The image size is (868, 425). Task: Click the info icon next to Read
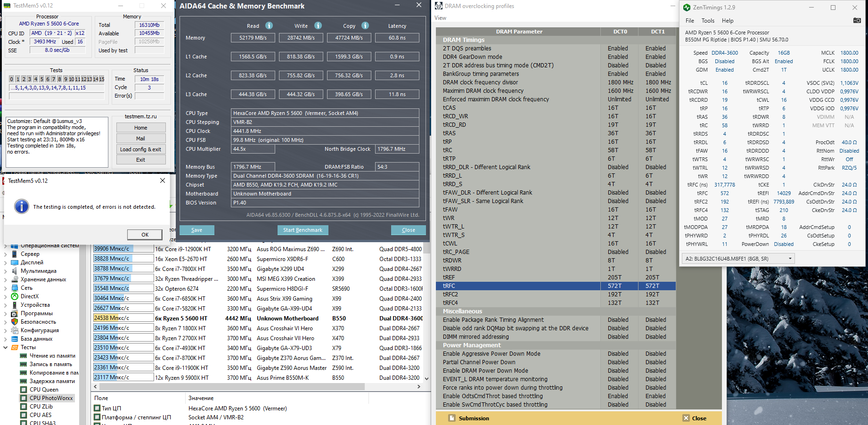point(269,25)
